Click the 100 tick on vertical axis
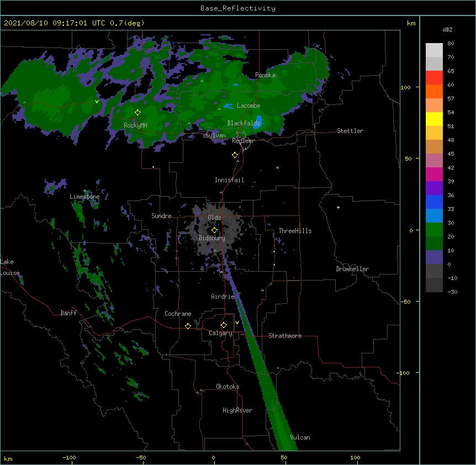476x465 pixels. pos(405,87)
